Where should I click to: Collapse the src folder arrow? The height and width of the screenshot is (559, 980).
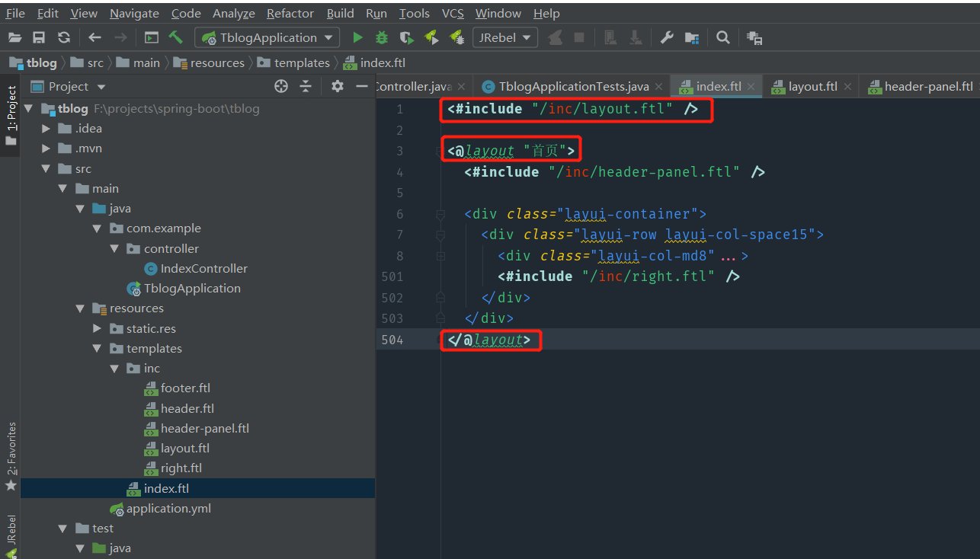46,169
